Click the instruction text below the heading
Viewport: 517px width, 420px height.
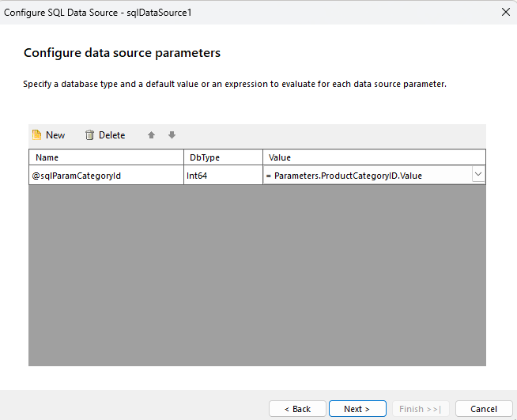click(235, 84)
